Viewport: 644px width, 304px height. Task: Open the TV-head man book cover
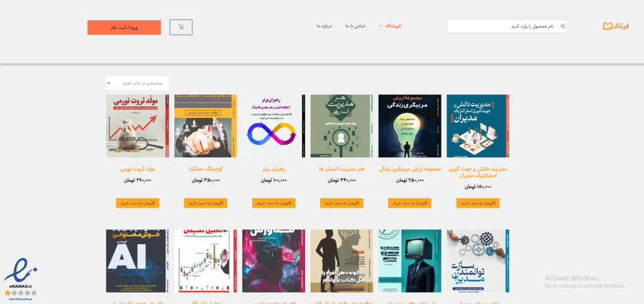(410, 261)
